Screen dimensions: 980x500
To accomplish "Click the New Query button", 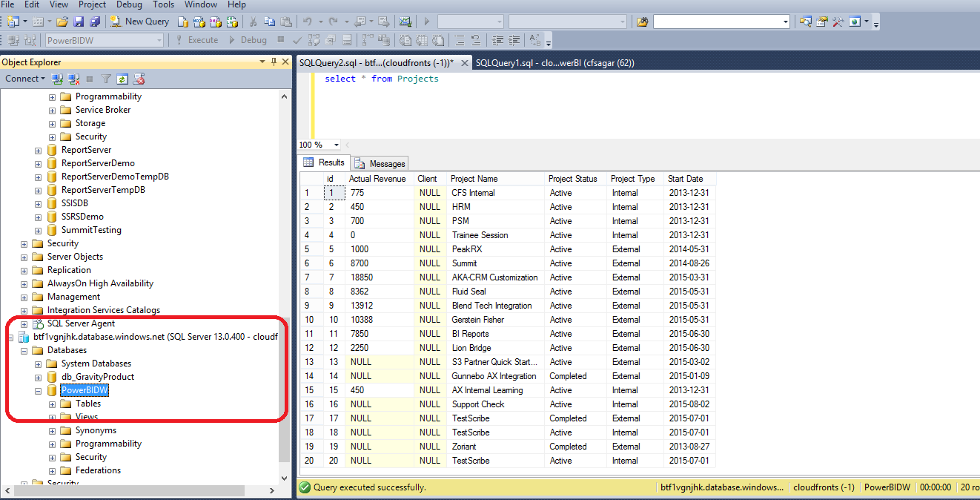I will point(141,22).
